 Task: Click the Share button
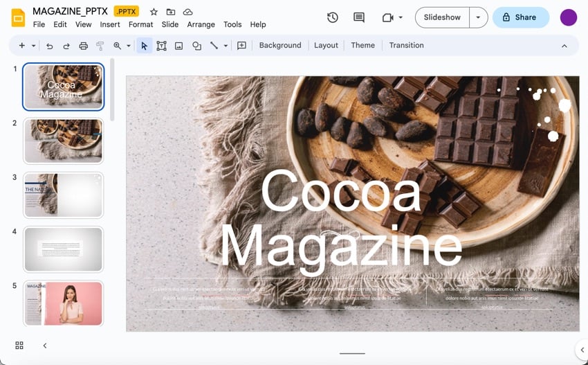tap(520, 17)
